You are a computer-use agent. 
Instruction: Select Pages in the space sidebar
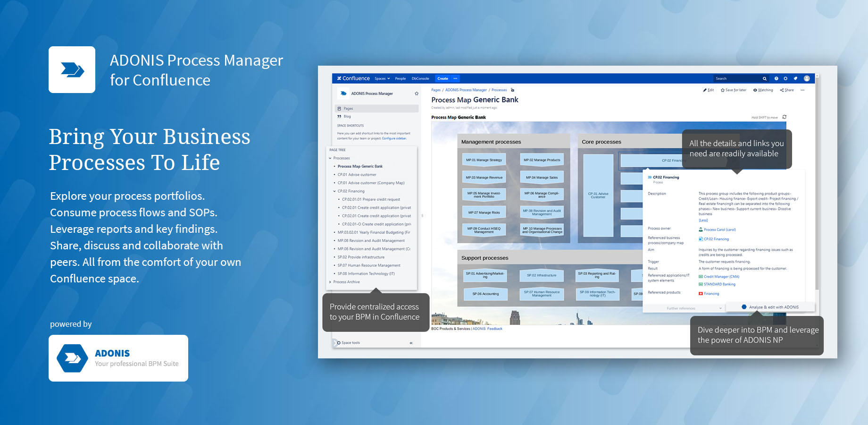click(x=348, y=108)
